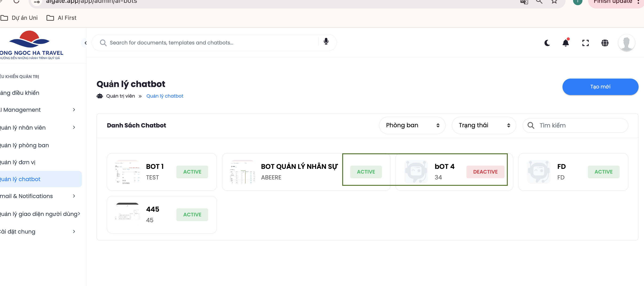The width and height of the screenshot is (644, 286).
Task: Click Quản lý chatbot breadcrumb link
Action: click(164, 96)
